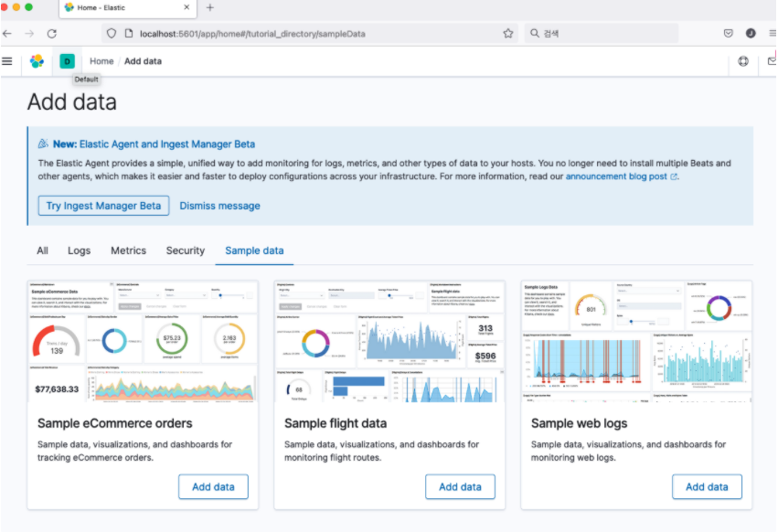
Task: Click the Sample web logs title
Action: point(579,423)
